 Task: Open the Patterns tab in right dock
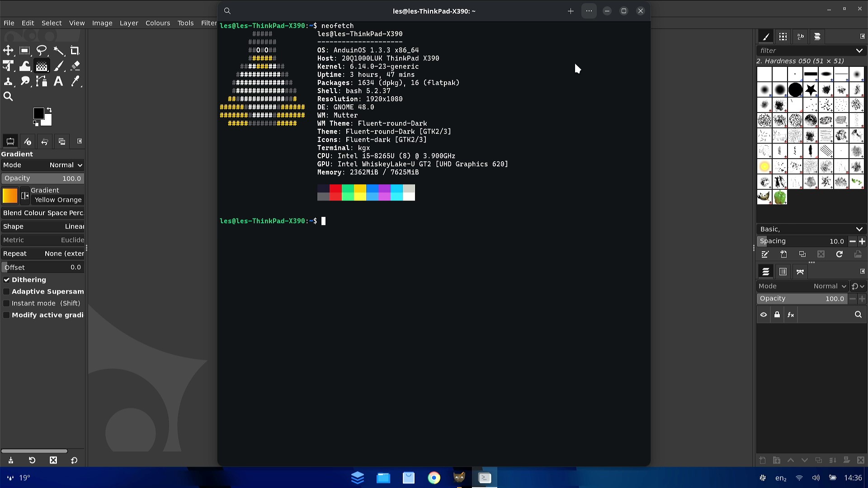(x=783, y=37)
